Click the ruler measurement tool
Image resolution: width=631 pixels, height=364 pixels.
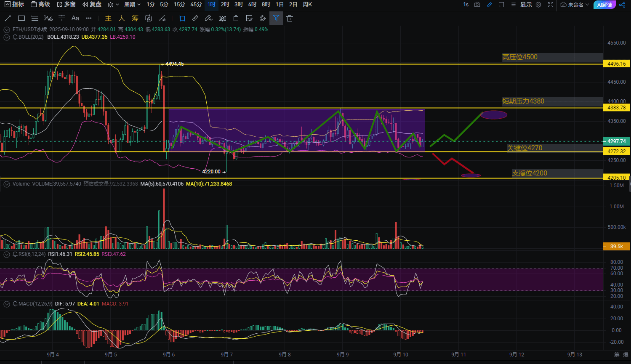(195, 18)
